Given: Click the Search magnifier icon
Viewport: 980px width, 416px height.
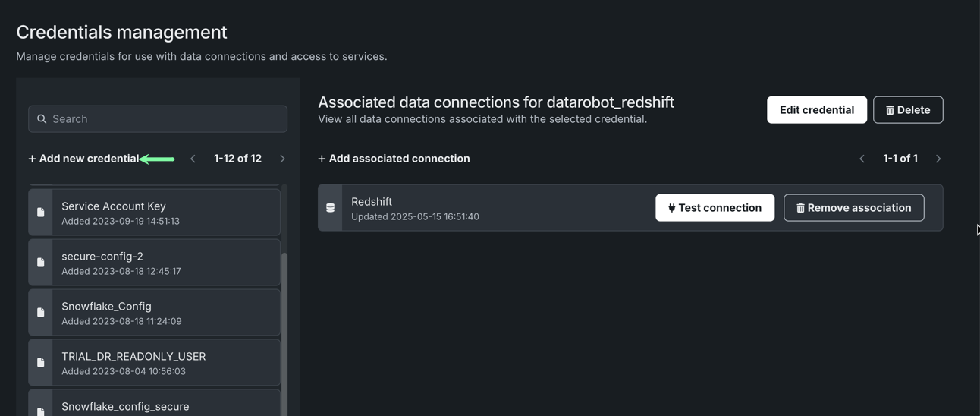Looking at the screenshot, I should [x=42, y=119].
